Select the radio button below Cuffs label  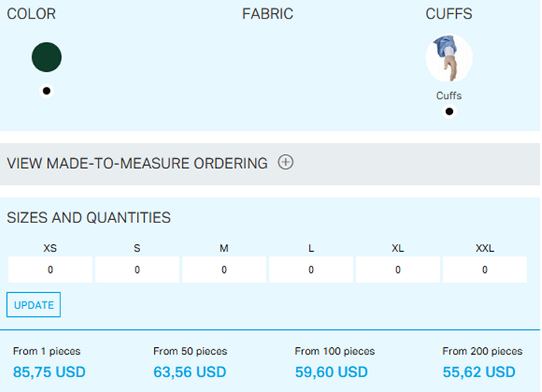(449, 112)
